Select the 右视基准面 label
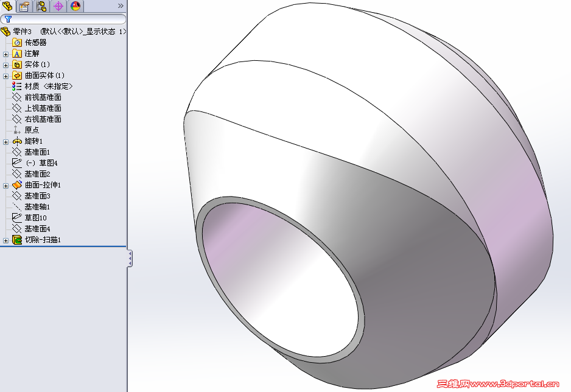 [x=43, y=119]
